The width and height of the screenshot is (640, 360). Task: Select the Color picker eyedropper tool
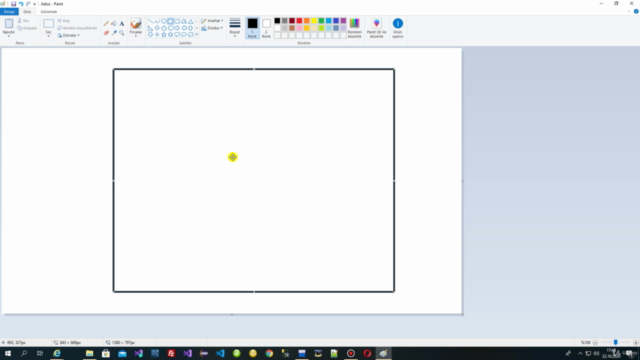[114, 33]
